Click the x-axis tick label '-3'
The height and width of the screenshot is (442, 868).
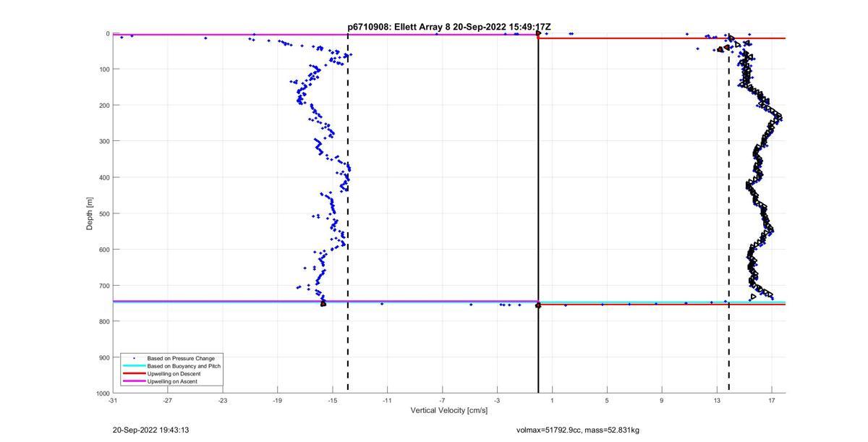[x=497, y=400]
